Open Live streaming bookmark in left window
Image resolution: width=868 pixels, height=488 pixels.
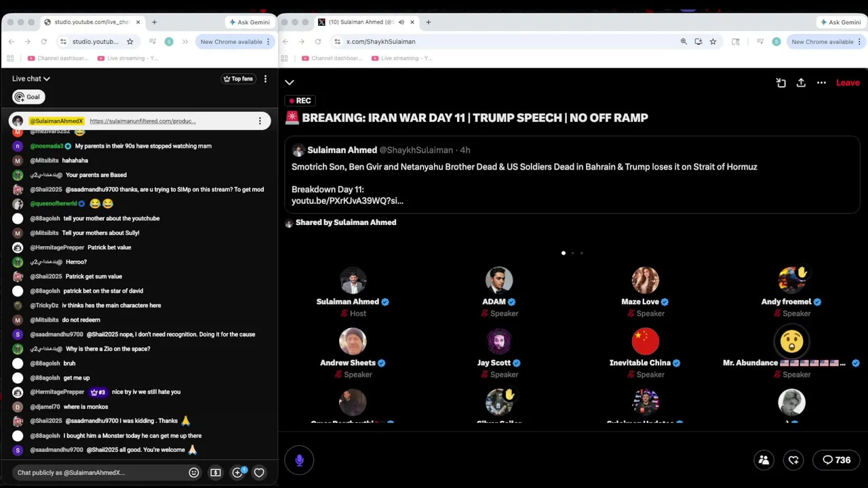128,58
